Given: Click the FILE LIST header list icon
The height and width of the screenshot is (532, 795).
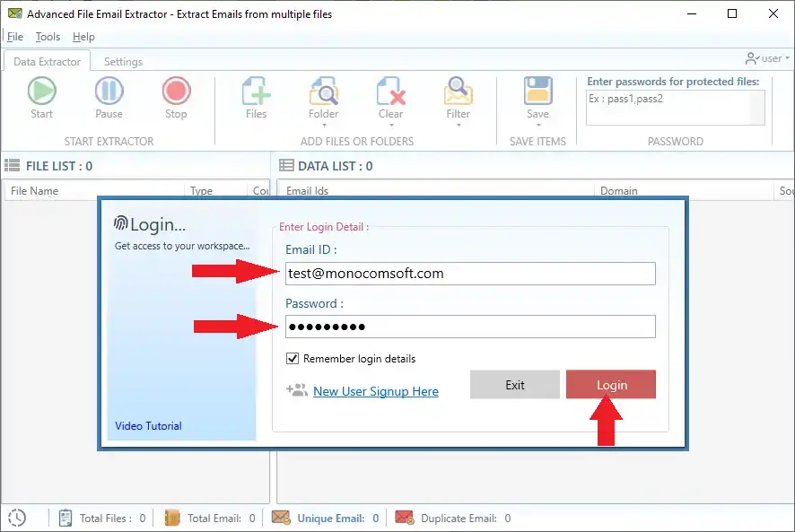Looking at the screenshot, I should (13, 165).
